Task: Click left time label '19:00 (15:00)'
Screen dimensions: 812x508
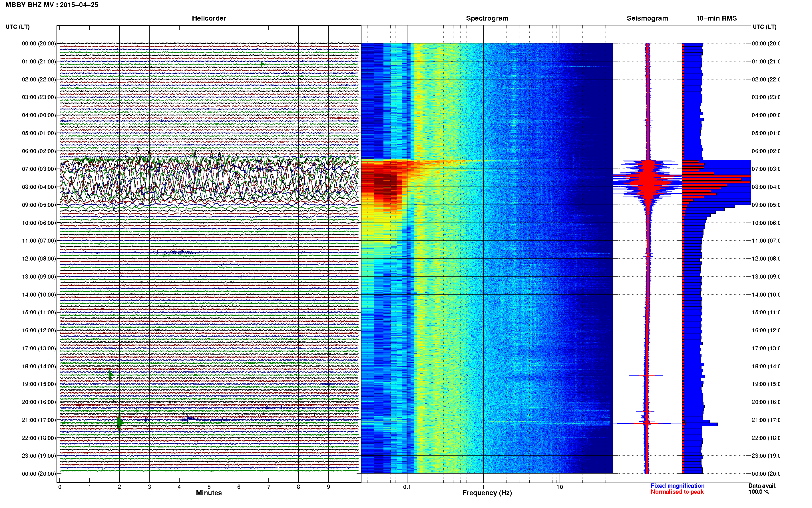Action: click(39, 384)
